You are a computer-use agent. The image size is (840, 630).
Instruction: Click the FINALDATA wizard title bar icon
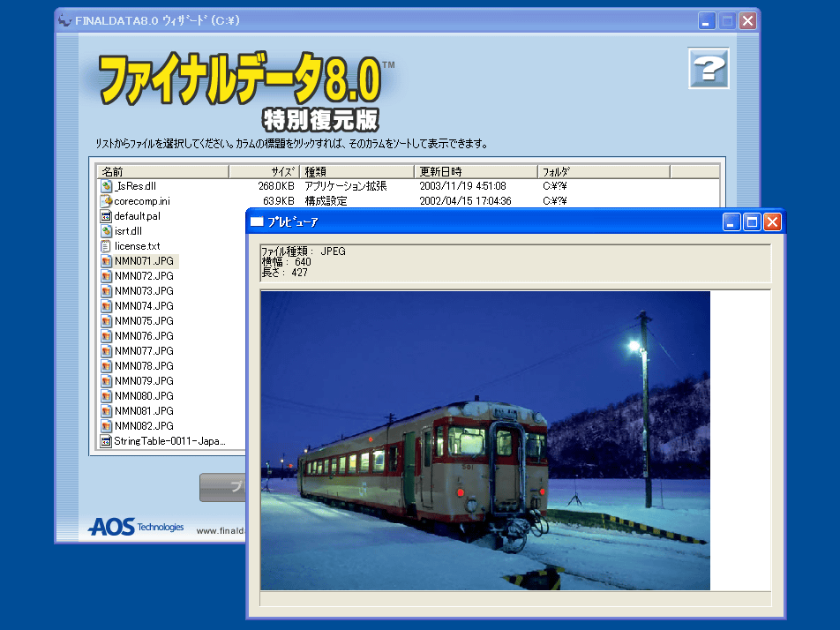click(64, 20)
